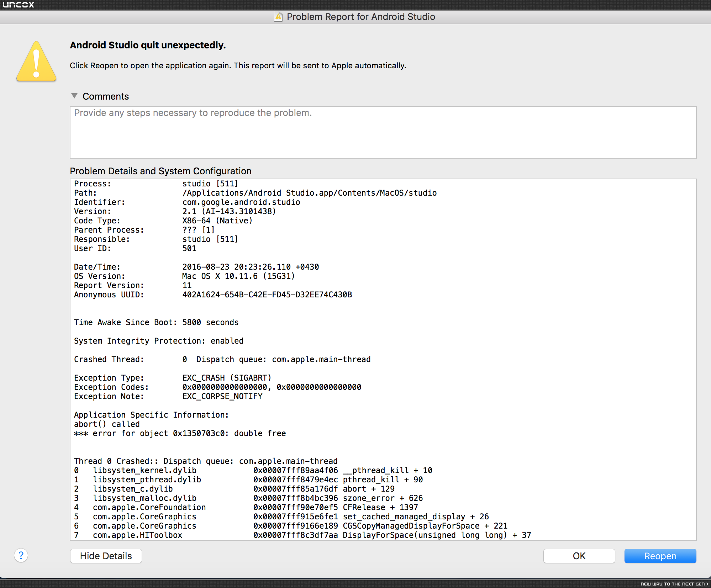Select 'Android Studio quit unexpectedly.' heading
The height and width of the screenshot is (588, 711).
pyautogui.click(x=148, y=45)
